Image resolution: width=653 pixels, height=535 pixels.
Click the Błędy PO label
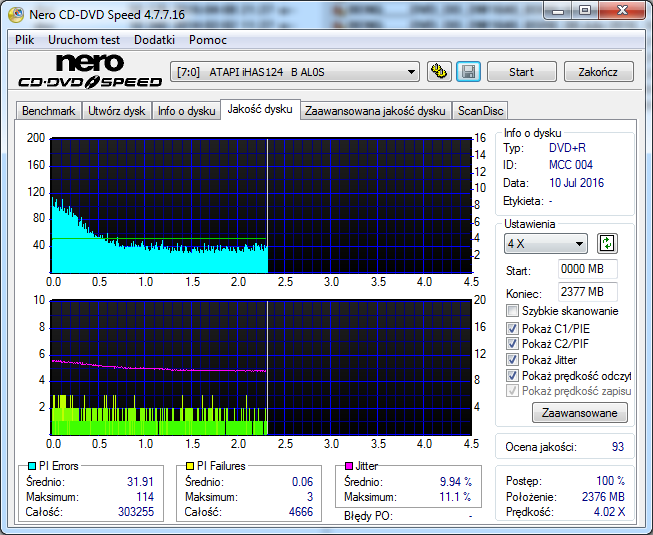pos(369,516)
